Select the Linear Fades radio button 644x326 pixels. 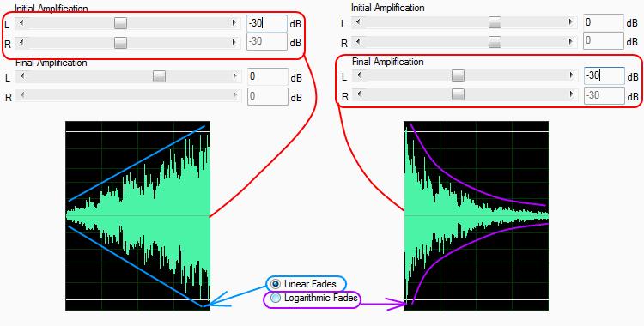click(x=276, y=284)
